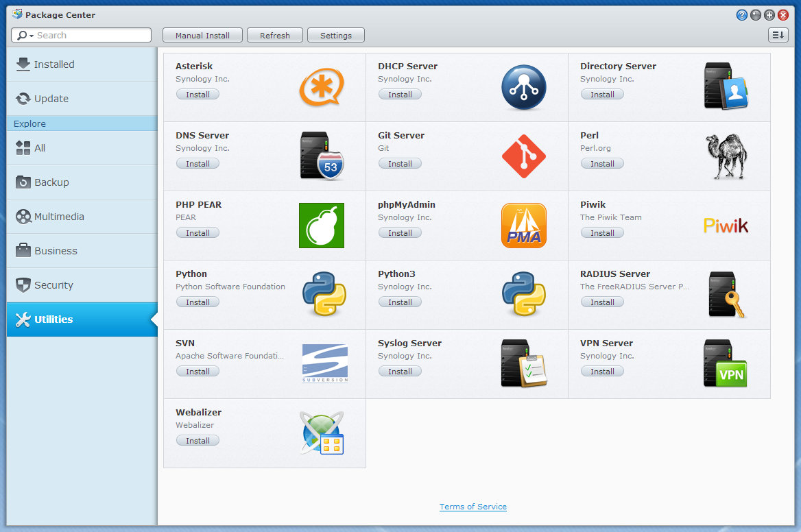Click the Package Center title bar icon
This screenshot has width=801, height=532.
point(17,14)
